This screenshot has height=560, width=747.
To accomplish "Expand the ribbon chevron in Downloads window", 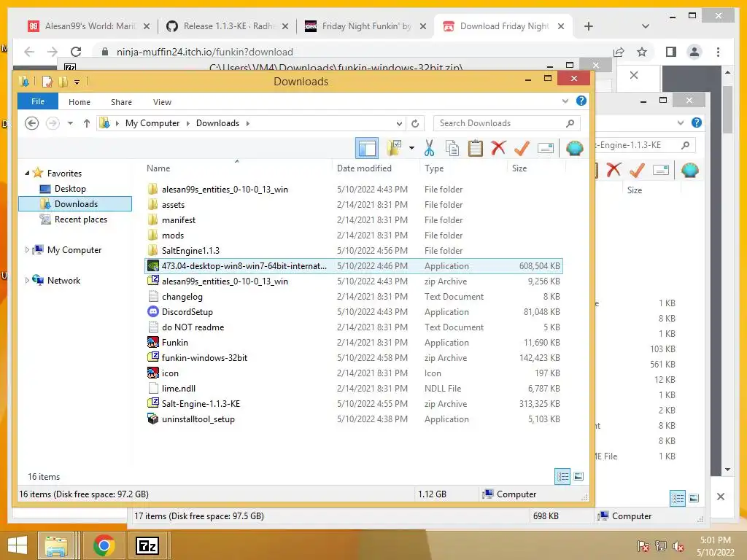I will [x=565, y=101].
